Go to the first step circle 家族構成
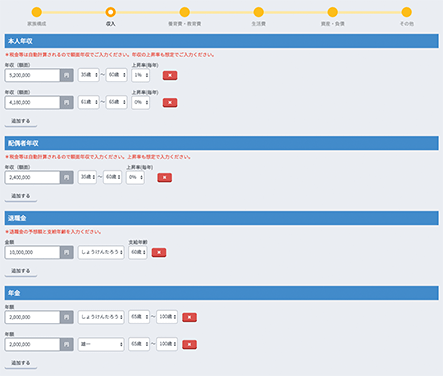 [37, 12]
